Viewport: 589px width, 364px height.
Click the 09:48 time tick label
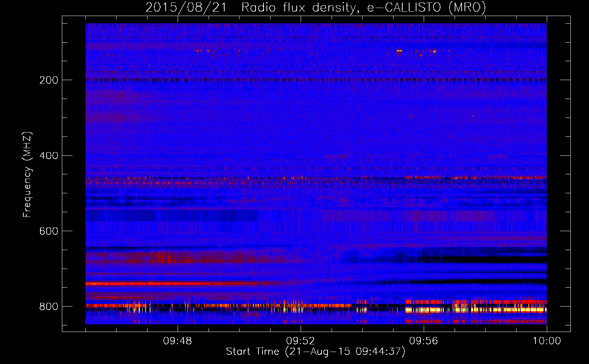pos(178,341)
